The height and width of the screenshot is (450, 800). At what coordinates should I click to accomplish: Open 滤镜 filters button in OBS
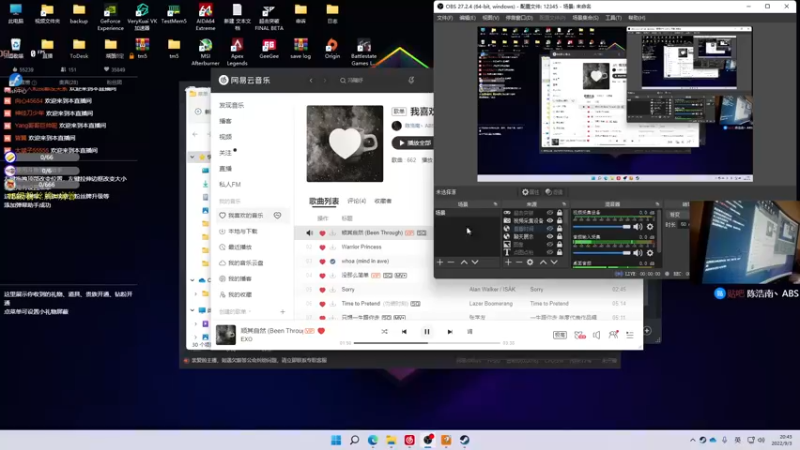(554, 192)
